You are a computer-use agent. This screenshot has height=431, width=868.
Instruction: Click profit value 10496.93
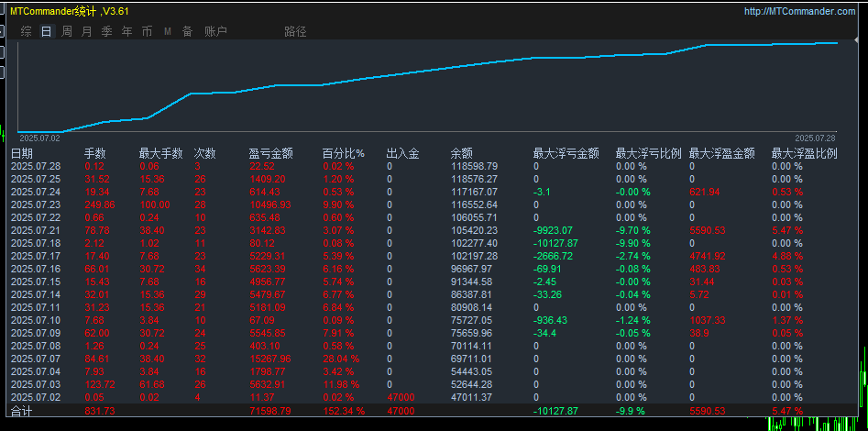point(270,204)
